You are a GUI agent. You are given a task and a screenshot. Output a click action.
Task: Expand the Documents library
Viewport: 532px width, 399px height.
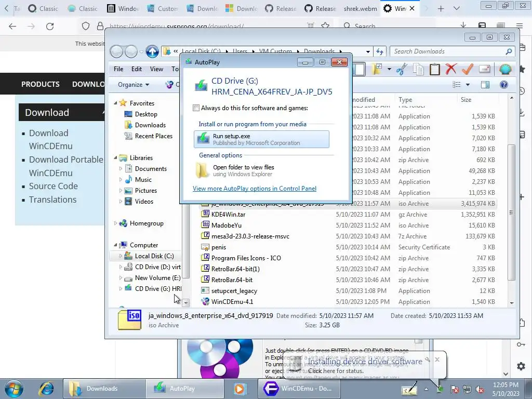[121, 169]
